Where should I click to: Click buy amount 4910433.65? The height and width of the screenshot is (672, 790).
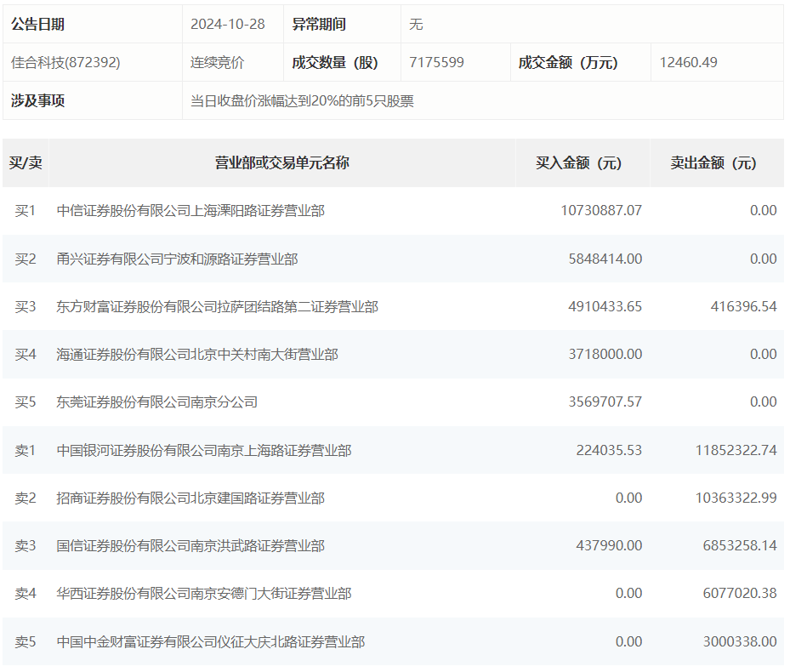tap(605, 306)
